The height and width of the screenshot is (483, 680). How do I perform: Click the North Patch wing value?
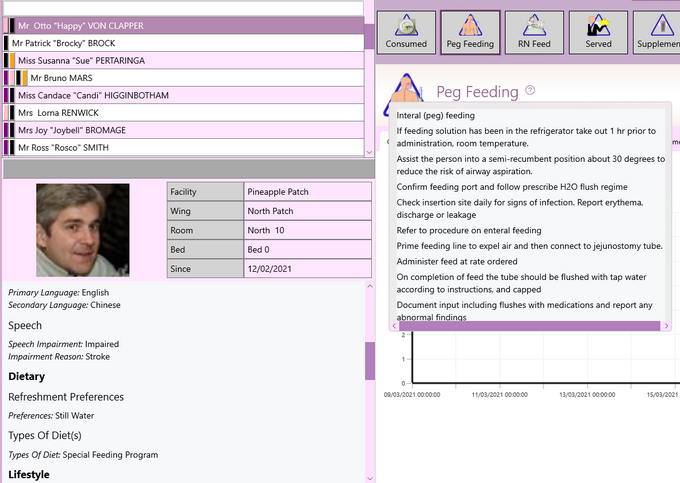click(x=307, y=211)
